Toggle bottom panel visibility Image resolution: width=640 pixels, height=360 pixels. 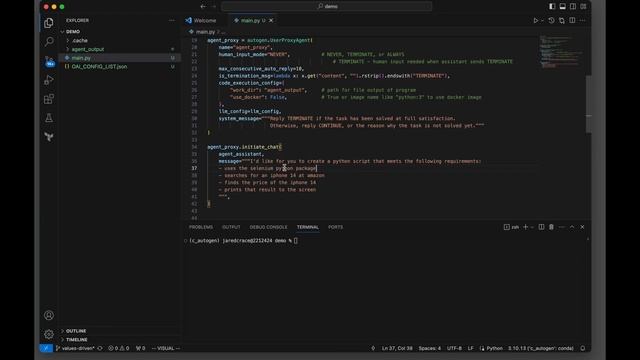click(x=562, y=7)
